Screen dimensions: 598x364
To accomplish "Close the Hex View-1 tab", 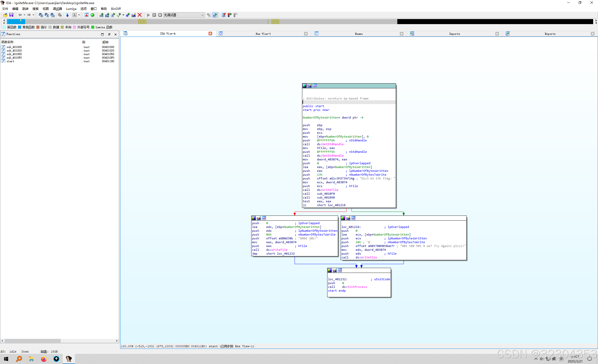I will (x=306, y=34).
